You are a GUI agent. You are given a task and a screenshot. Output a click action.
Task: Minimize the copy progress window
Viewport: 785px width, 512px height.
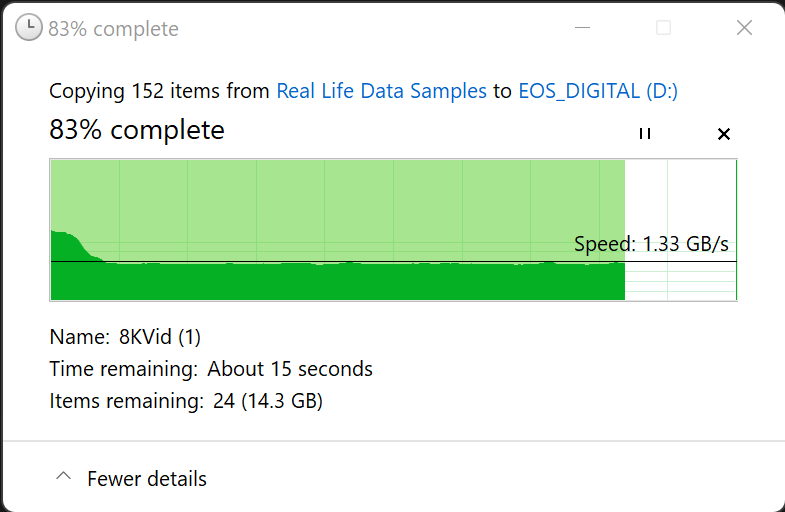582,28
